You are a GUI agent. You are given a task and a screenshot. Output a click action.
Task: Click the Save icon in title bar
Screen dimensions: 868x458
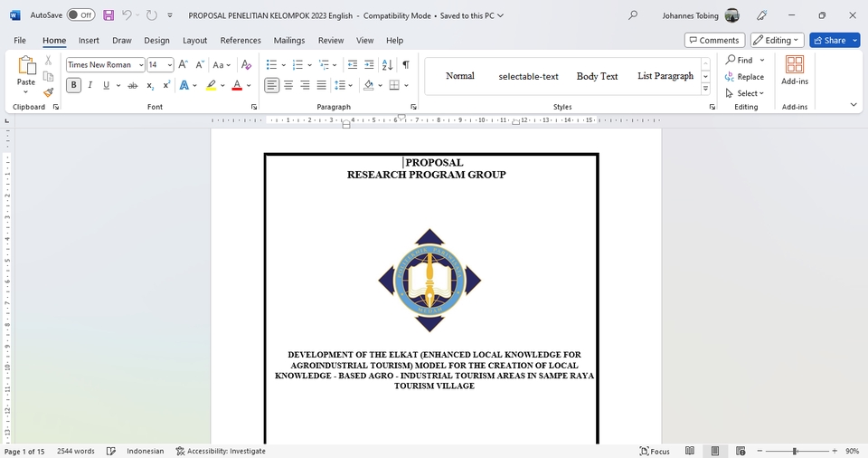click(x=108, y=15)
